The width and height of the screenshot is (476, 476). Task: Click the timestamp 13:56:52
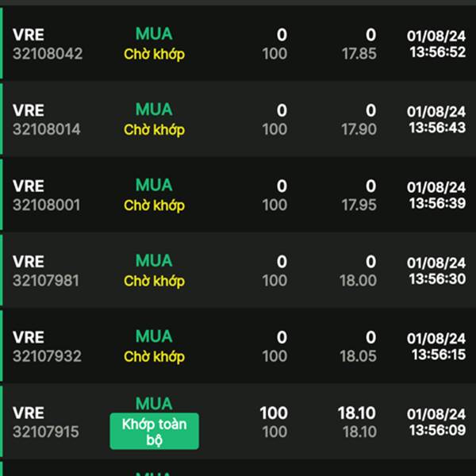coord(436,52)
